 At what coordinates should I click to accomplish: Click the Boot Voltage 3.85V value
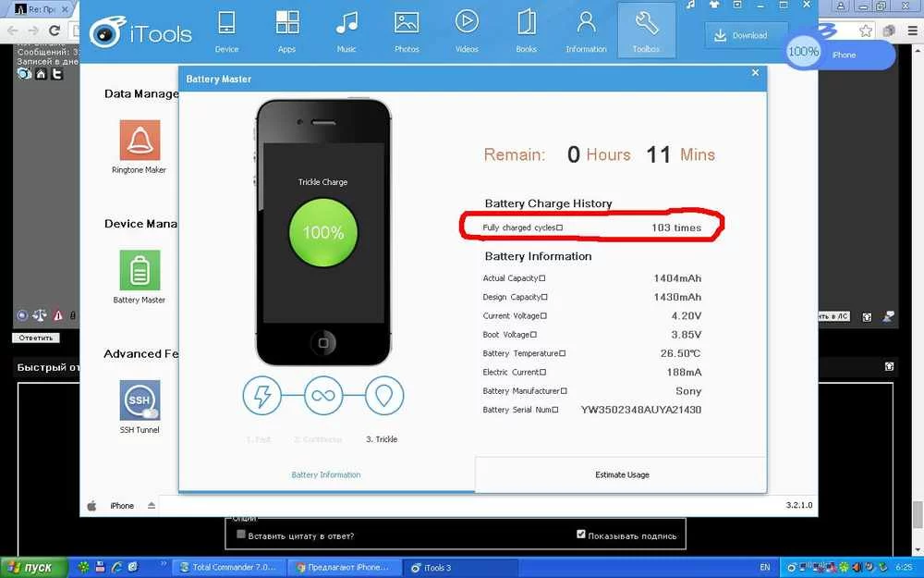687,335
